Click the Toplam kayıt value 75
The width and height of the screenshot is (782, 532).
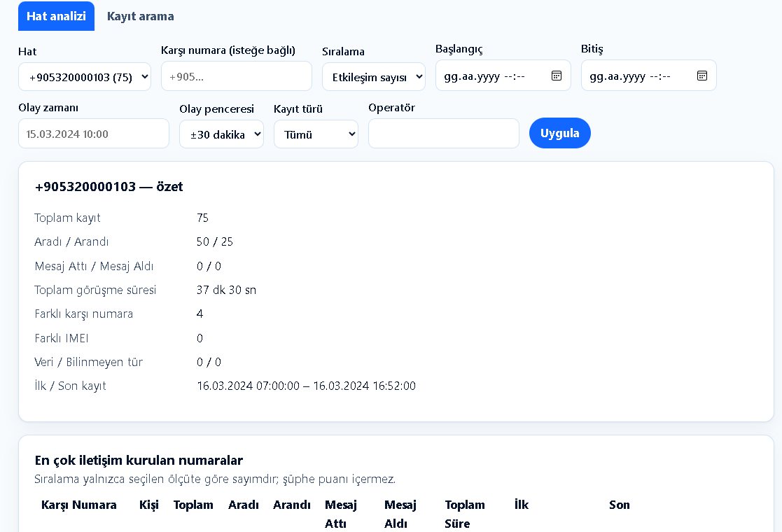point(202,218)
